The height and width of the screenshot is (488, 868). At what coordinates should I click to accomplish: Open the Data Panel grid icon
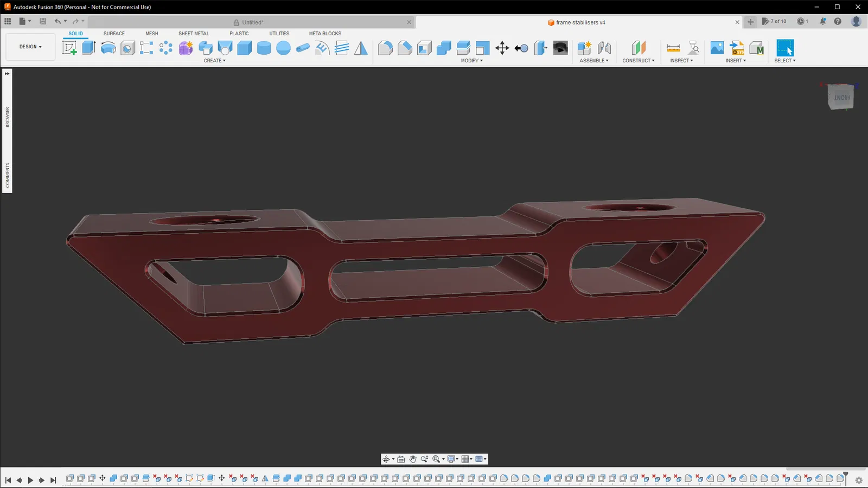8,21
